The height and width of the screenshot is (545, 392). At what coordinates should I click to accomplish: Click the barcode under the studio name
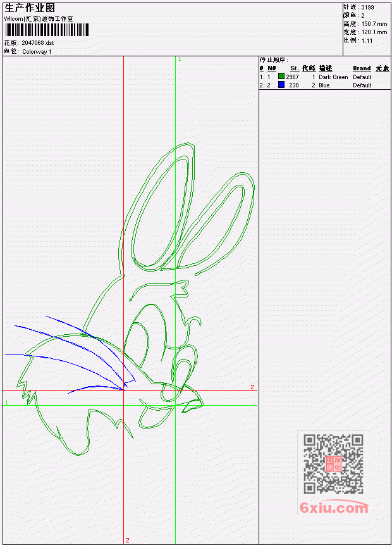click(x=47, y=30)
